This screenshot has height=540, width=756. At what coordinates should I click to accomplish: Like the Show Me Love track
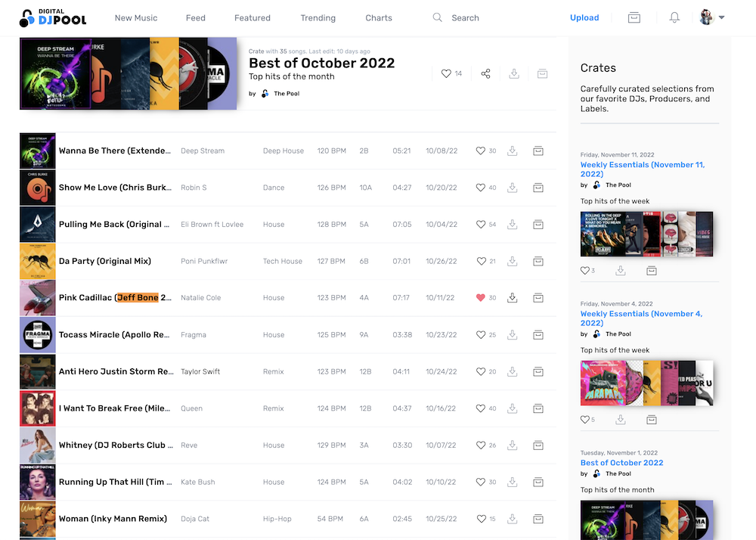(x=481, y=188)
